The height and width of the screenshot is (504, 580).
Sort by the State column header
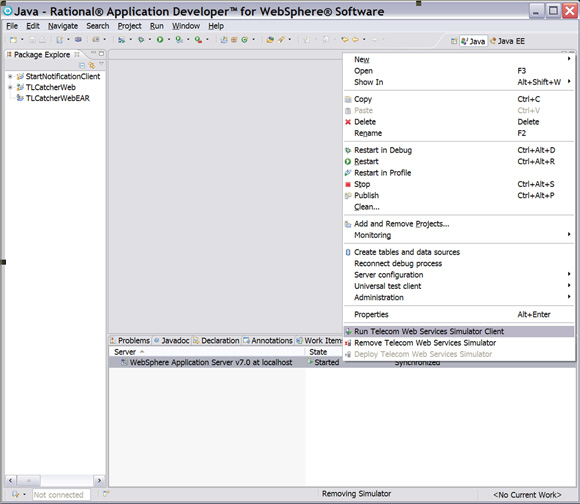tap(324, 352)
